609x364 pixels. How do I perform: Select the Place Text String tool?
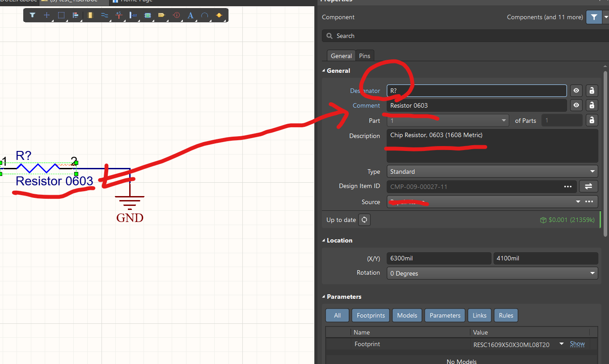coord(190,15)
